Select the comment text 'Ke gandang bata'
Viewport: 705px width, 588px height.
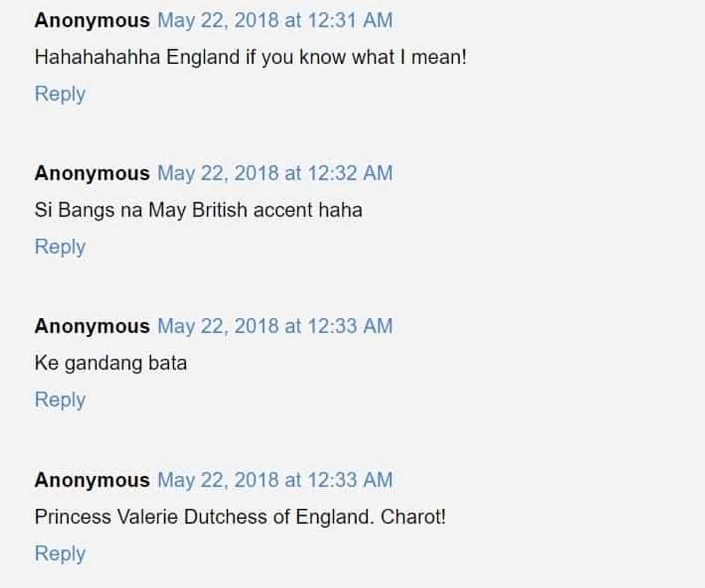point(110,363)
